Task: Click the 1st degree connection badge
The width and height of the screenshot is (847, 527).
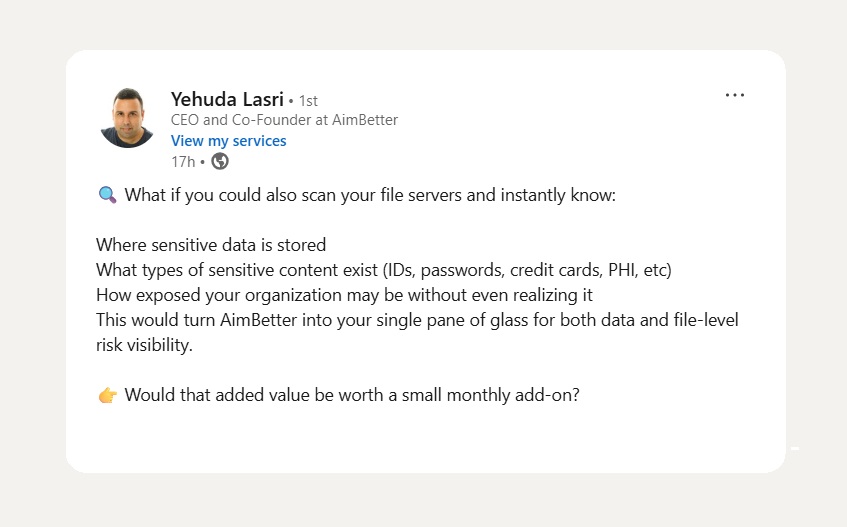Action: (308, 100)
